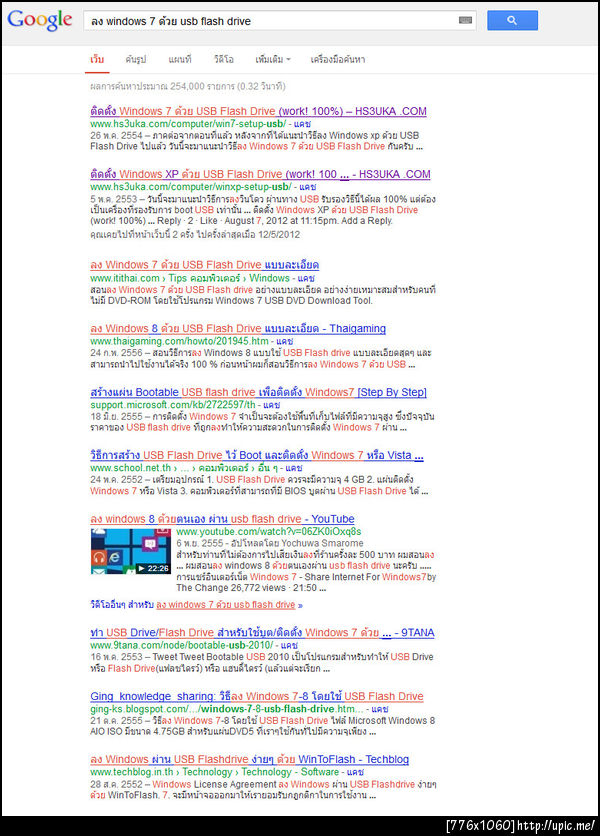Switch to แผนที่ maps tab
The image size is (600, 836).
[180, 59]
